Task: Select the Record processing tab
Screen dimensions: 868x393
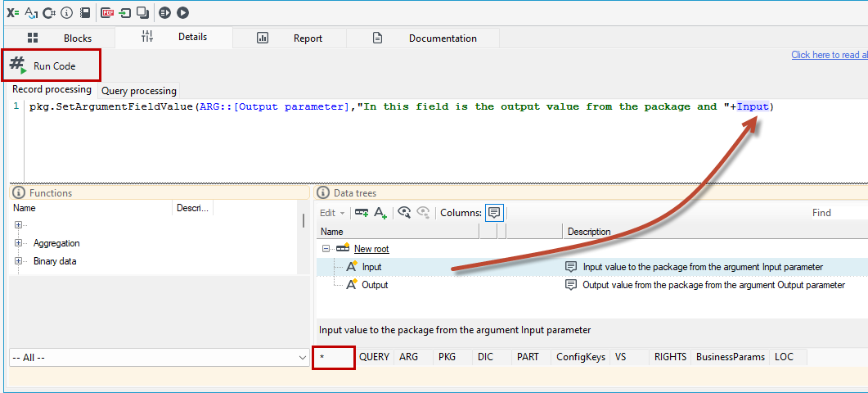Action: click(x=52, y=89)
